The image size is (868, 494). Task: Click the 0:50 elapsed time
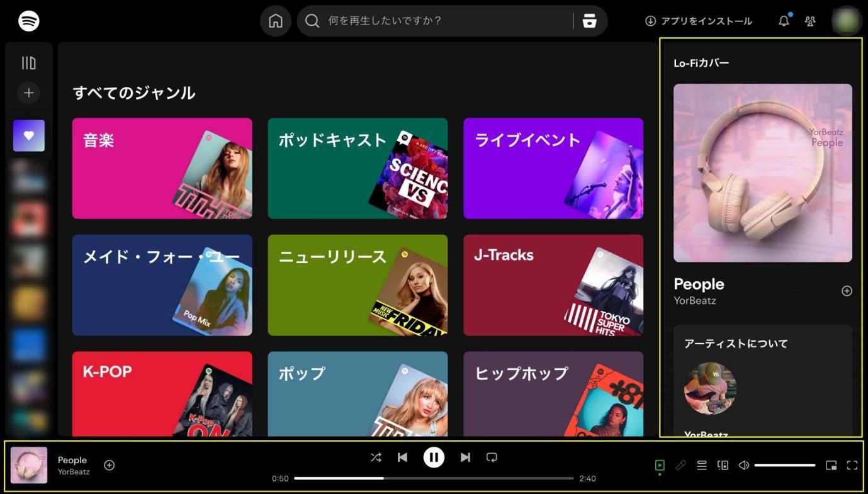pos(280,478)
